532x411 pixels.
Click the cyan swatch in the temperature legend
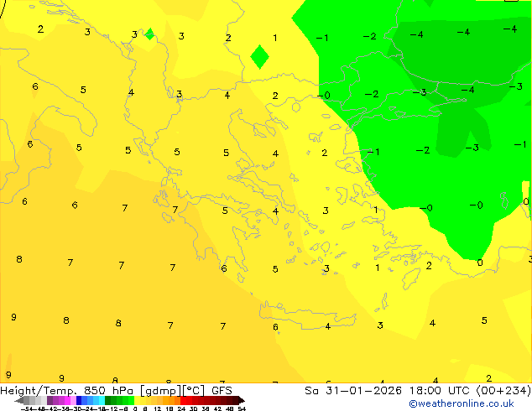[102, 400]
